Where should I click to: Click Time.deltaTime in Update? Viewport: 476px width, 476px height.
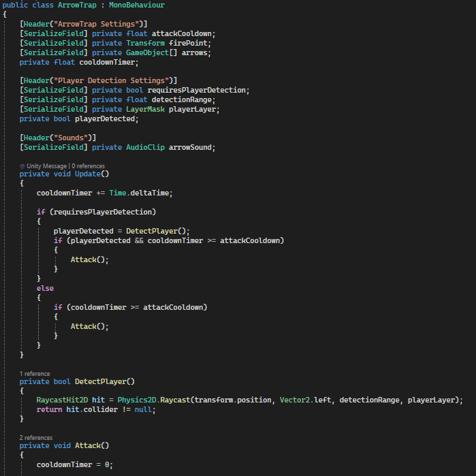[x=139, y=193]
